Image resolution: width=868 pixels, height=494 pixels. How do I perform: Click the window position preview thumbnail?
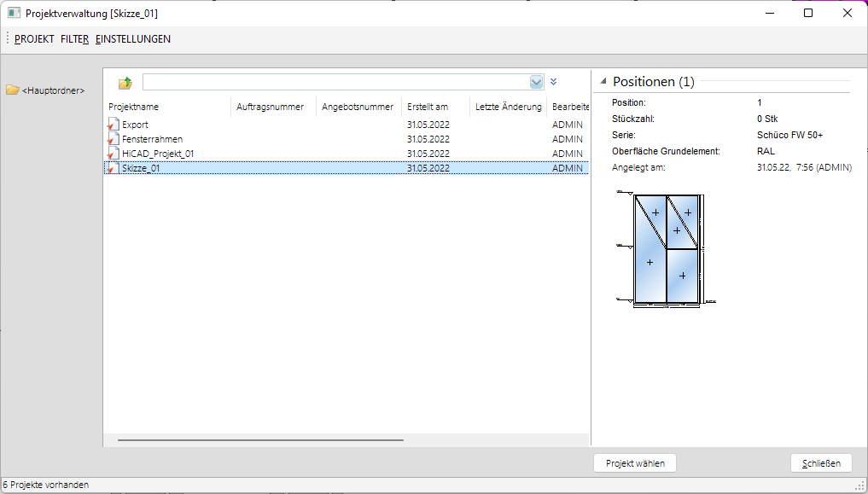pos(666,247)
